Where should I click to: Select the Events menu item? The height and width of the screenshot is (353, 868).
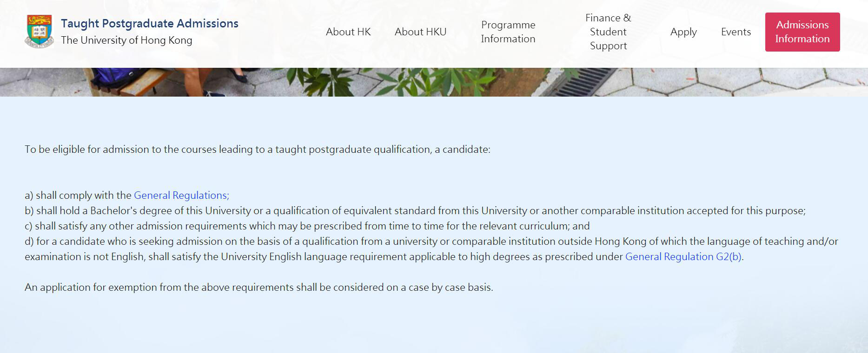pos(735,32)
